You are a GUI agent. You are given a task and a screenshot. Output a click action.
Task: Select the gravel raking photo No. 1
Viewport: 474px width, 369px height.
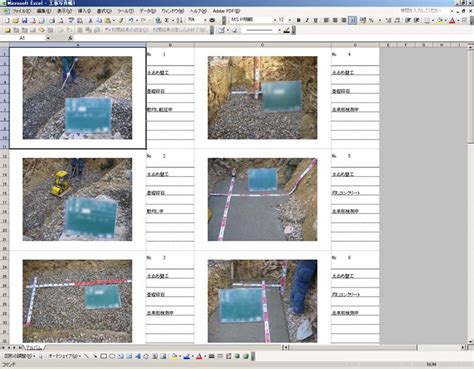pyautogui.click(x=77, y=98)
